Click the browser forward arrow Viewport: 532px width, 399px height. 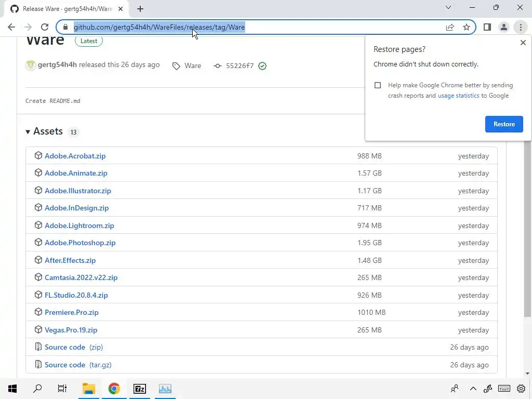pos(28,27)
